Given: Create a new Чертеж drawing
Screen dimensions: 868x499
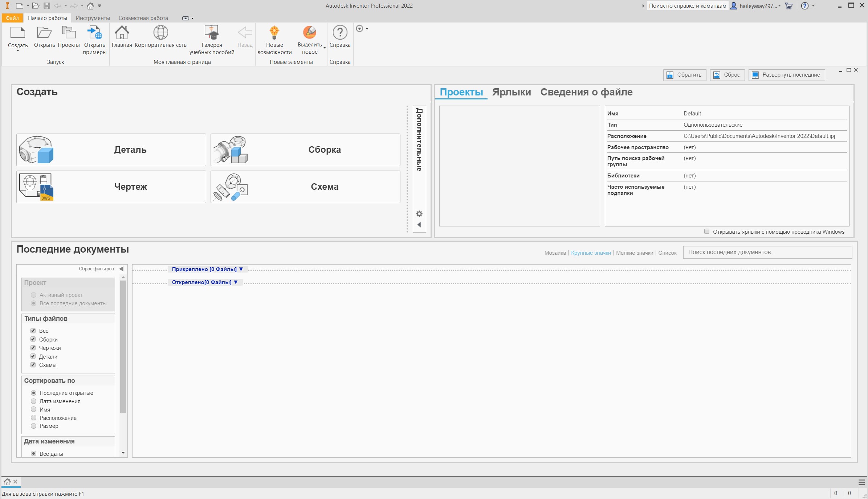Looking at the screenshot, I should [x=111, y=187].
